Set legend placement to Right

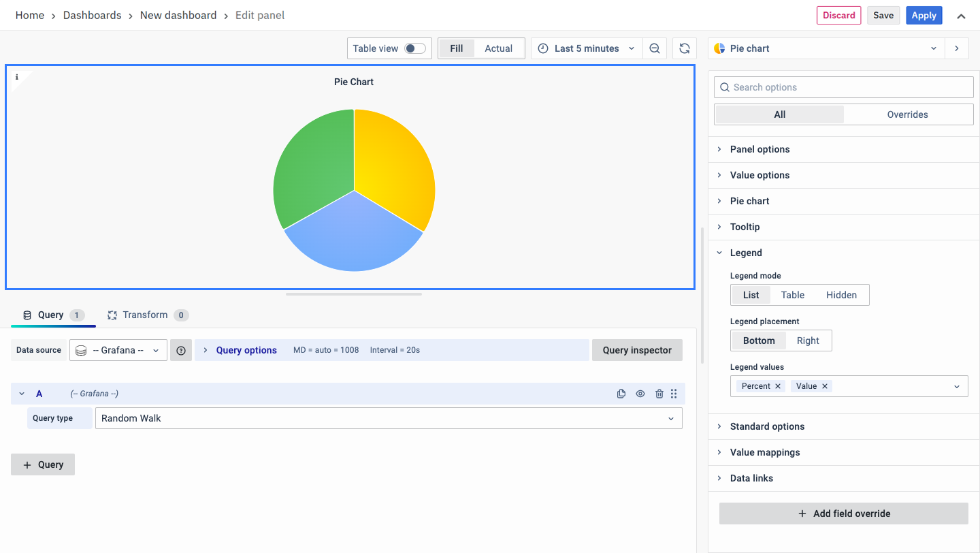click(x=808, y=341)
